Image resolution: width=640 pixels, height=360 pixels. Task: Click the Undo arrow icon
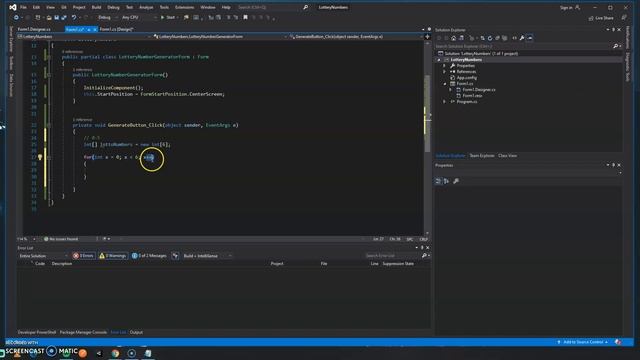coord(74,18)
